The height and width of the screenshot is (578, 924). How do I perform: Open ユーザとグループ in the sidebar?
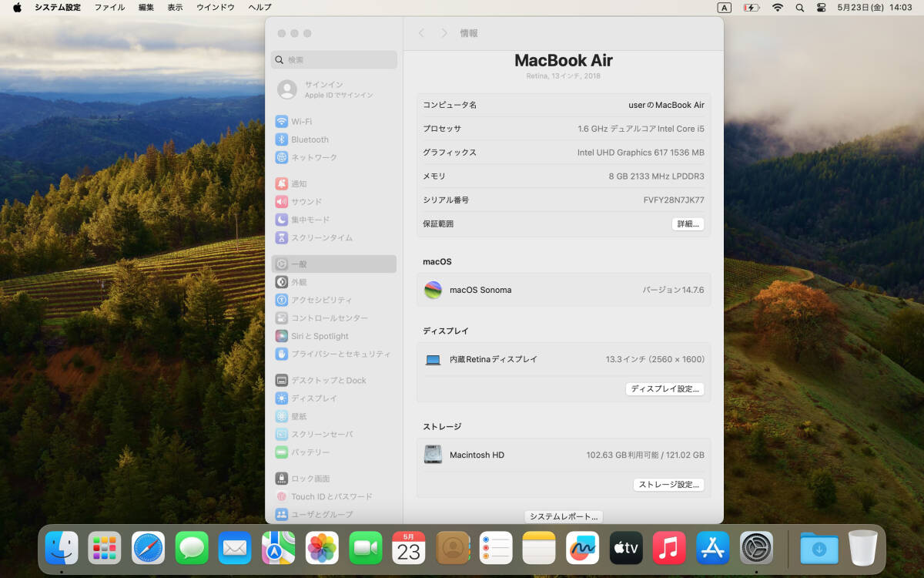pyautogui.click(x=333, y=514)
